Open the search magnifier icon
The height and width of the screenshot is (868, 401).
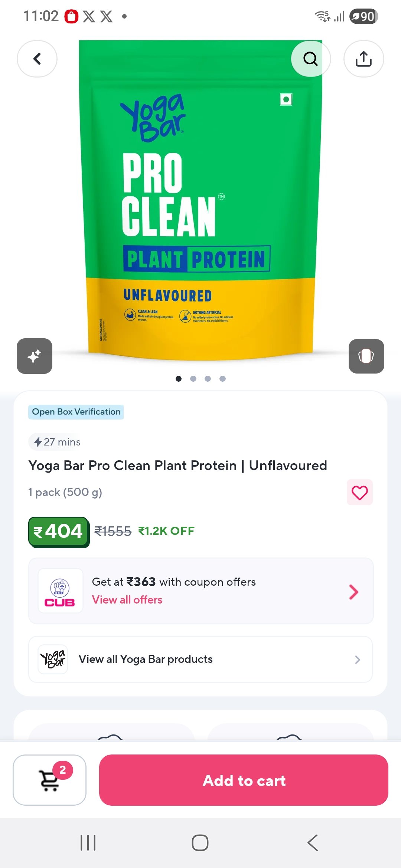[311, 59]
